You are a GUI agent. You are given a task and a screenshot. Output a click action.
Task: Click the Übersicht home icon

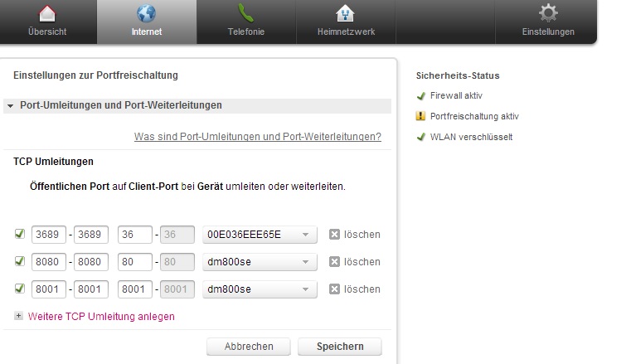tap(47, 14)
